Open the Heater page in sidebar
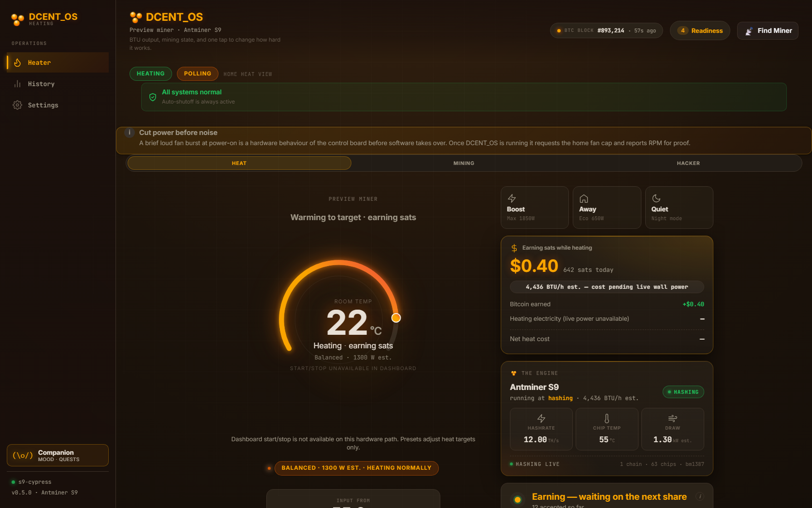Viewport: 812px width, 508px height. (58, 62)
